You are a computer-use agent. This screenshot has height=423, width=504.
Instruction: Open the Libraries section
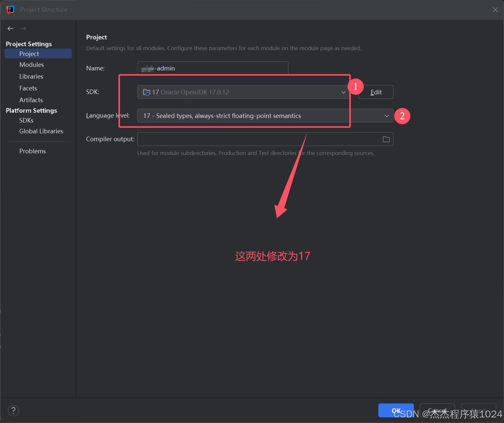(31, 76)
